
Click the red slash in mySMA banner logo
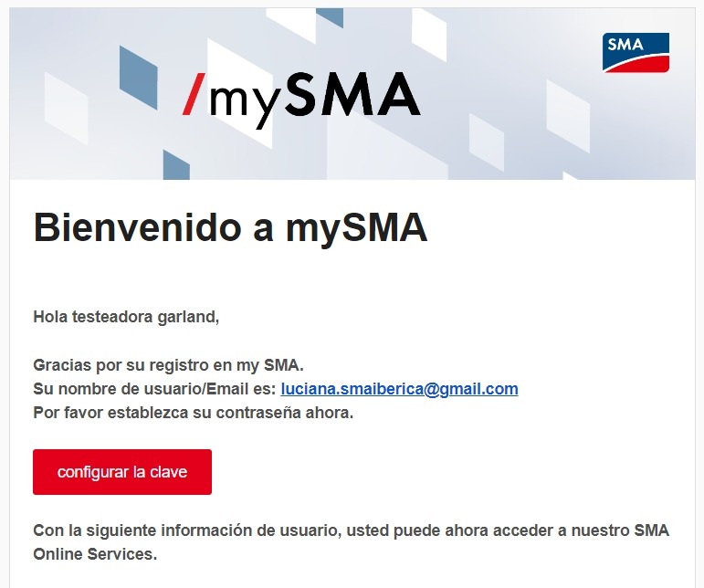pyautogui.click(x=194, y=96)
